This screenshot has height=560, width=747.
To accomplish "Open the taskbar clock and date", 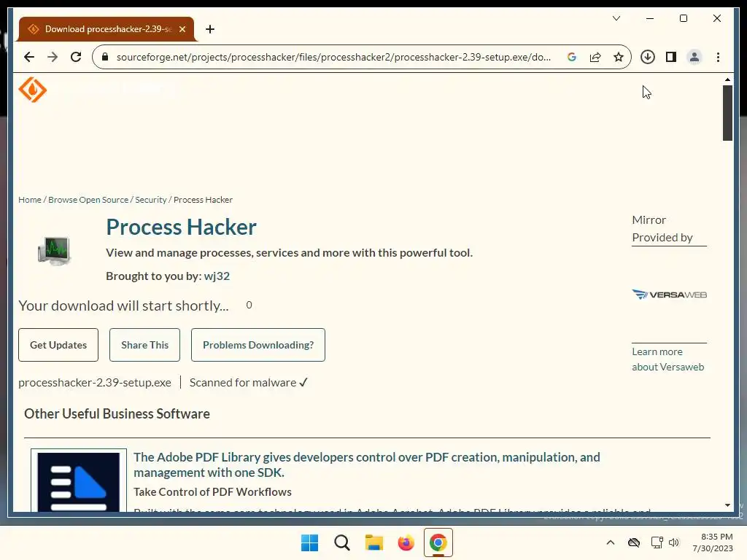I will coord(713,542).
